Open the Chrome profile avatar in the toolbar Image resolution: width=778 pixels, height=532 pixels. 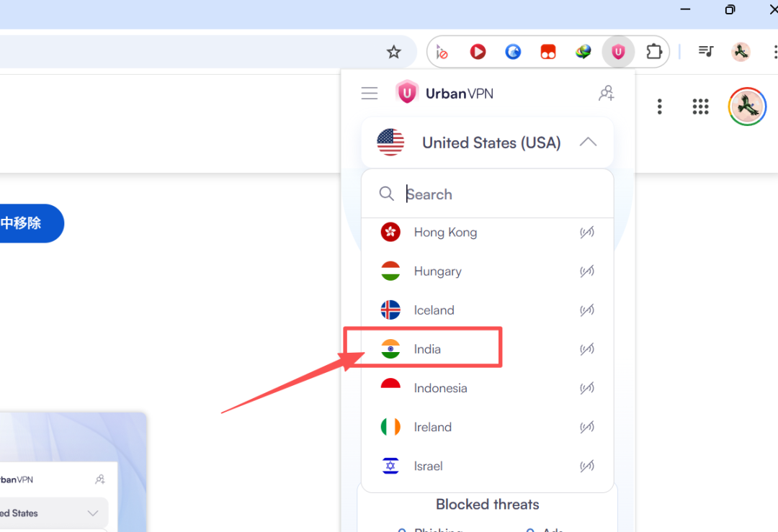(x=741, y=52)
